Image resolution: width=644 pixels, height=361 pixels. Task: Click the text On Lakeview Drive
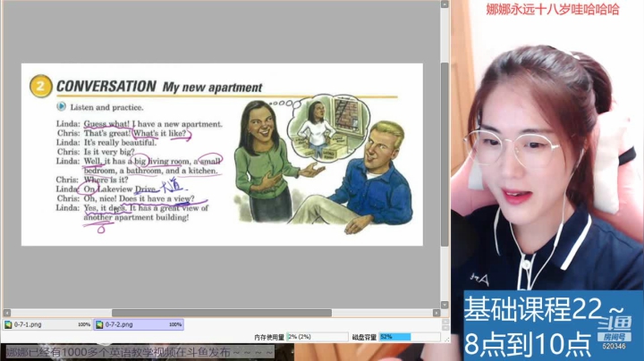(120, 189)
